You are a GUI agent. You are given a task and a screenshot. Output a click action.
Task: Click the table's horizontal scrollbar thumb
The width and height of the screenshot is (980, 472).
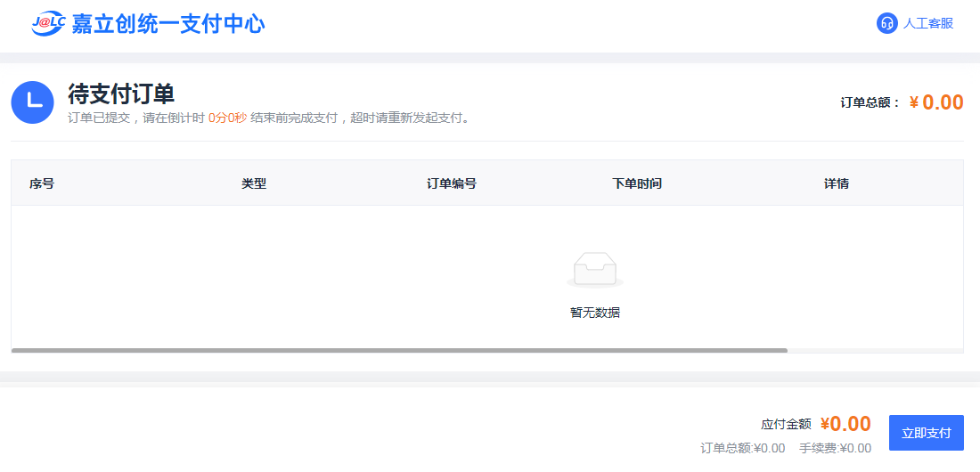click(399, 350)
